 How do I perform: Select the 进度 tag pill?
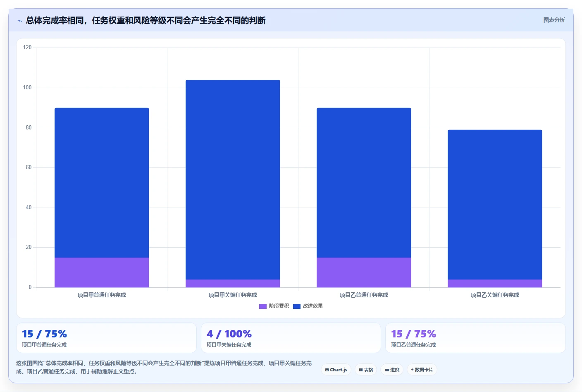(x=392, y=370)
